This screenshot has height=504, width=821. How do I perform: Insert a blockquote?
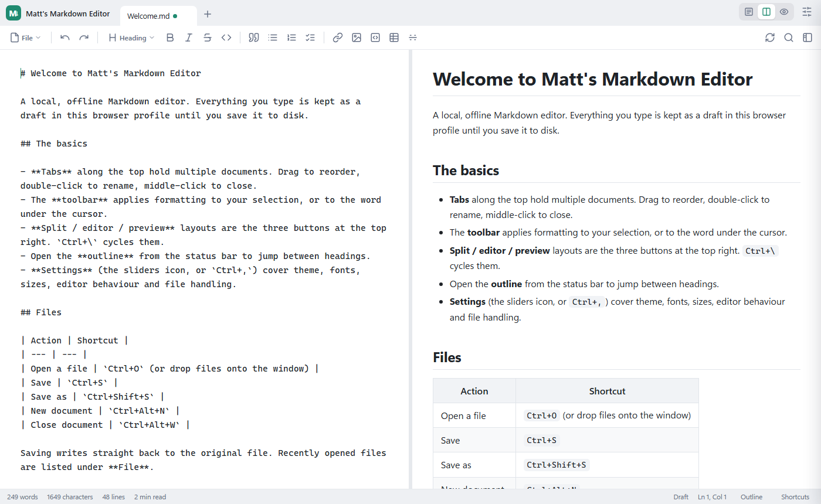tap(254, 38)
